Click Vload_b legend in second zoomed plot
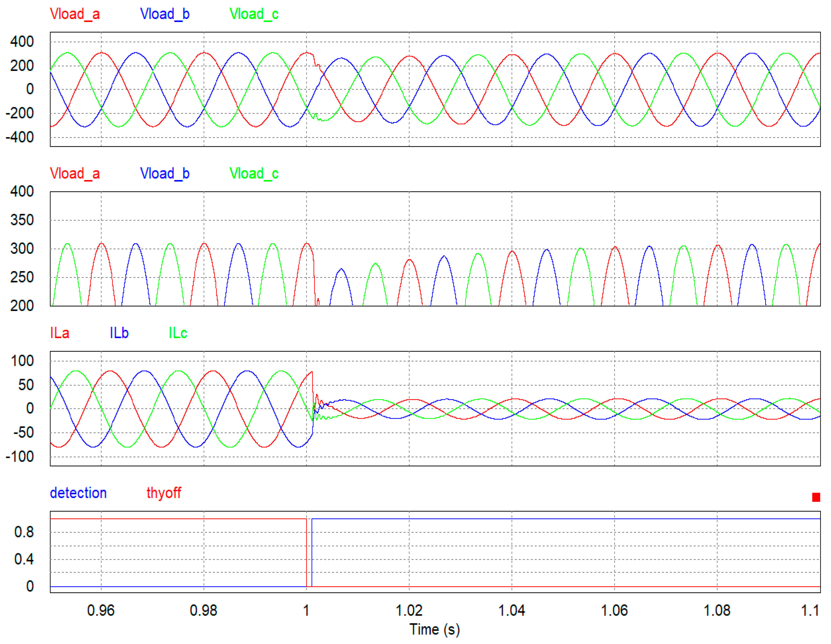Screen dimensions: 831x644 point(165,173)
